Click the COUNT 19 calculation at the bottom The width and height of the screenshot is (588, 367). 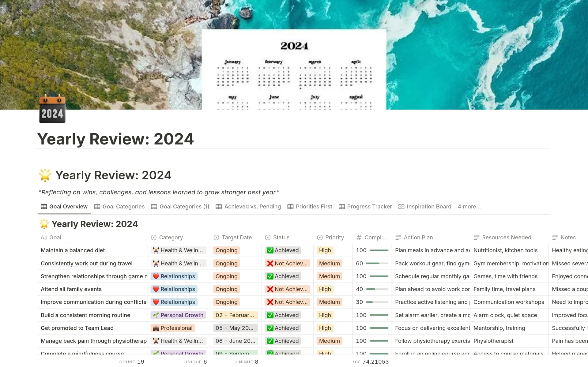pos(131,361)
